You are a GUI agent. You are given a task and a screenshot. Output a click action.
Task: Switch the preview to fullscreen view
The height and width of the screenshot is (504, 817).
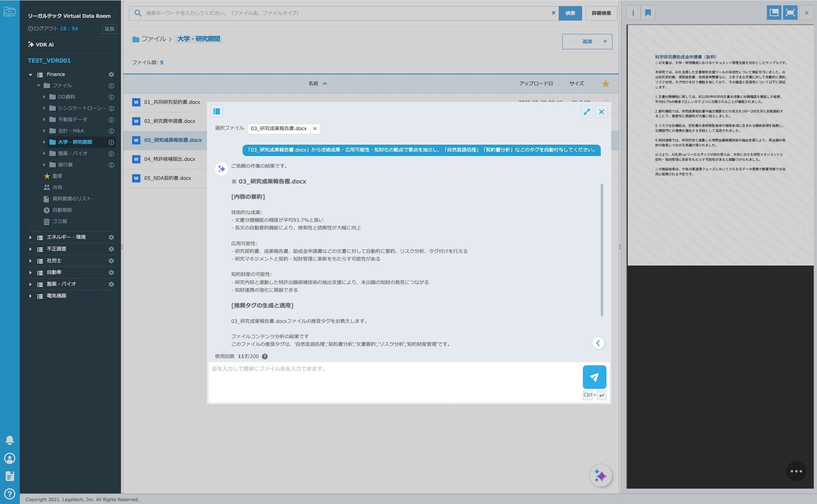click(x=790, y=13)
